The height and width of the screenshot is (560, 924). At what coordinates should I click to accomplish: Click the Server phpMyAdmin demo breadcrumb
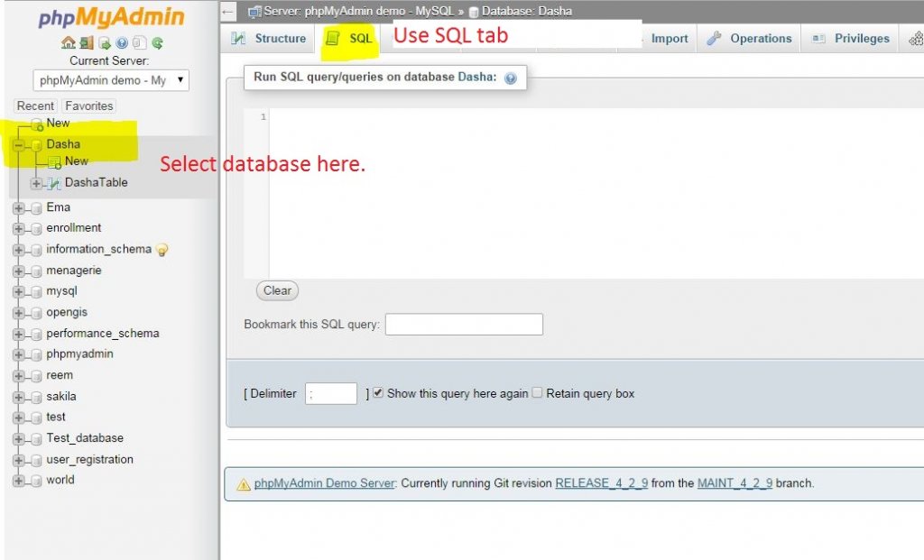pos(359,11)
